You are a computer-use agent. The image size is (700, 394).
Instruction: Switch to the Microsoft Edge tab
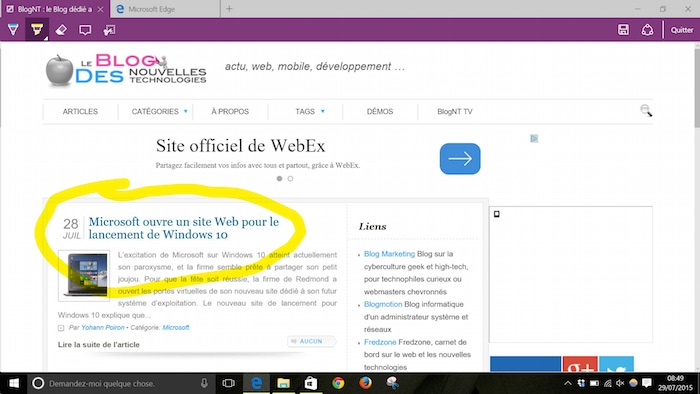[165, 9]
